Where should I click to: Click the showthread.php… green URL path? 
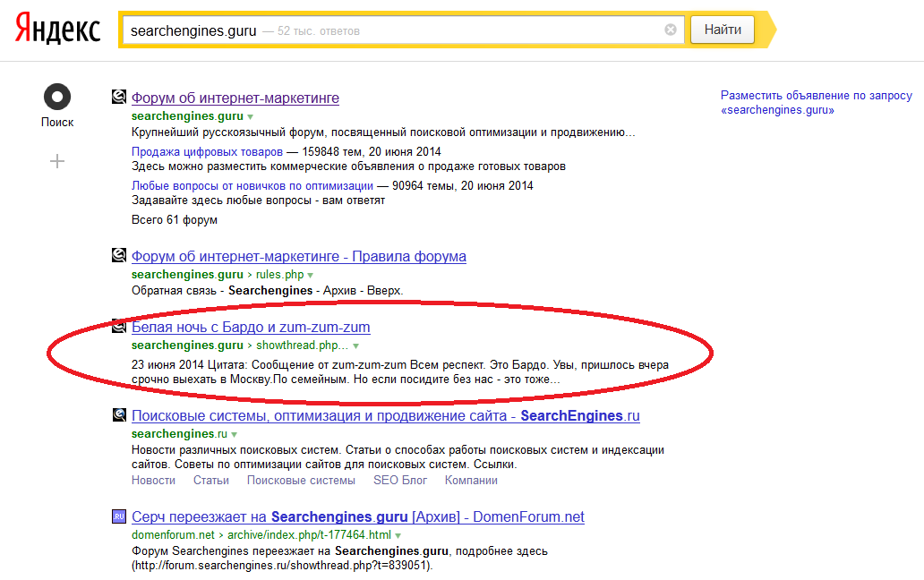(303, 345)
